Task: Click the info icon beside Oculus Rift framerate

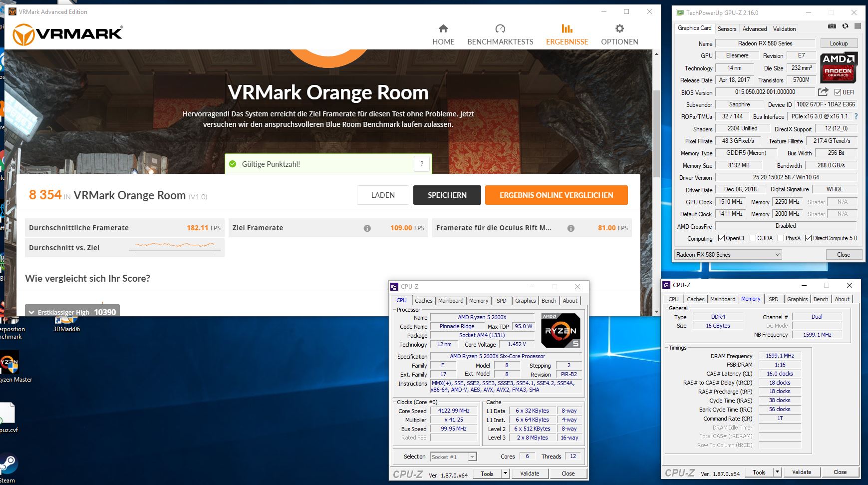Action: coord(571,228)
